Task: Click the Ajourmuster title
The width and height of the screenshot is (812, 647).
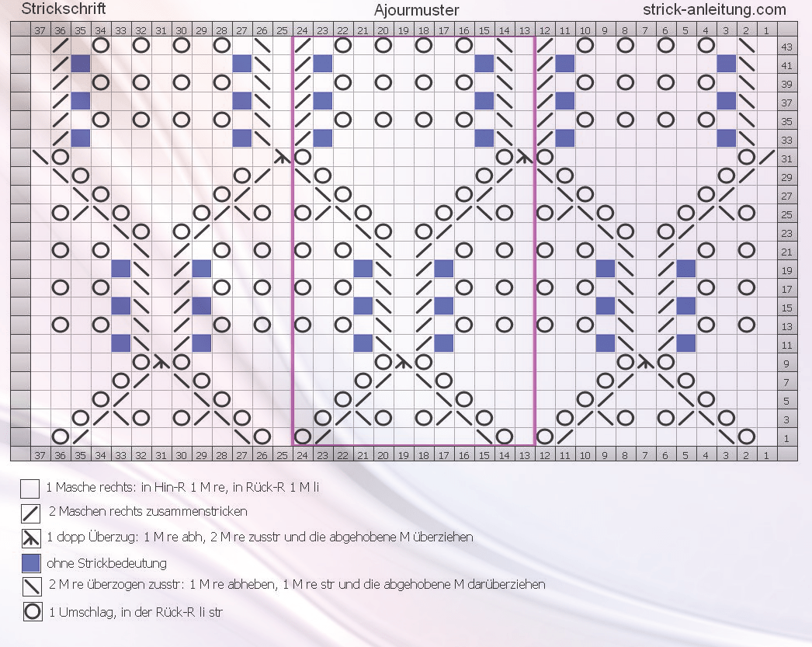Action: click(x=416, y=10)
